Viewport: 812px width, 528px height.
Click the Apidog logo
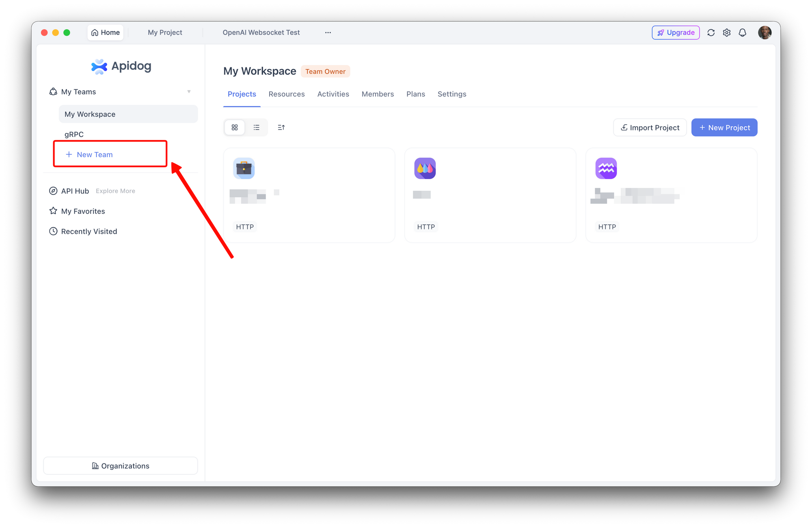pos(121,66)
